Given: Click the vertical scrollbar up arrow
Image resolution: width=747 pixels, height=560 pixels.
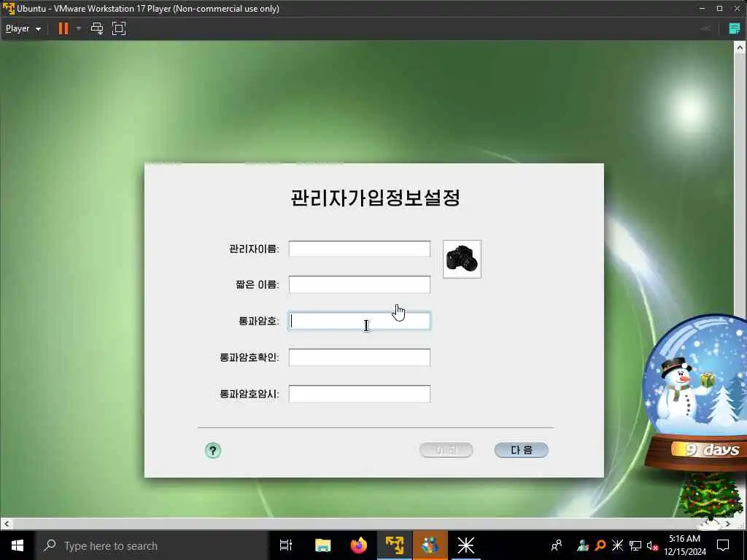Looking at the screenshot, I should click(x=740, y=47).
